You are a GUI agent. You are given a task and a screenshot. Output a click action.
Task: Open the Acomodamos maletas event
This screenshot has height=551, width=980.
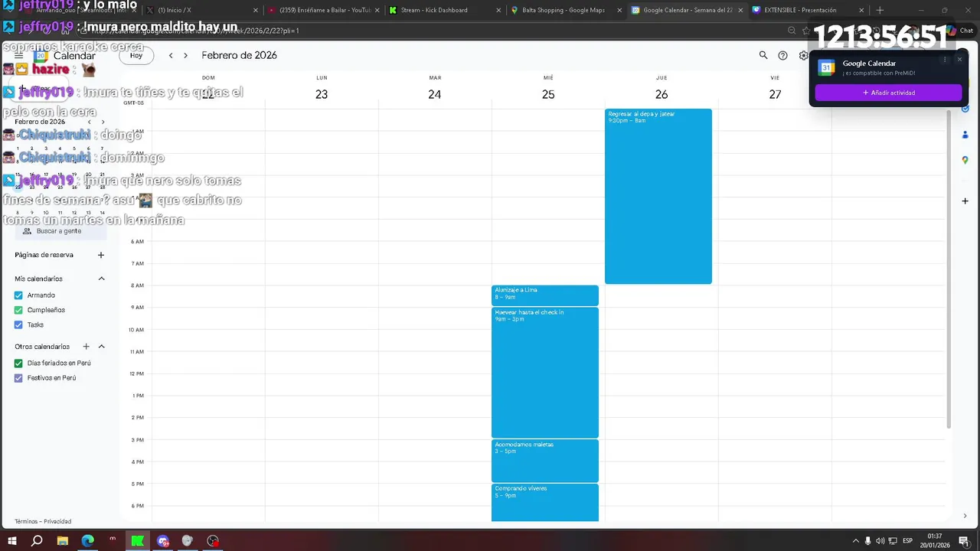(545, 461)
